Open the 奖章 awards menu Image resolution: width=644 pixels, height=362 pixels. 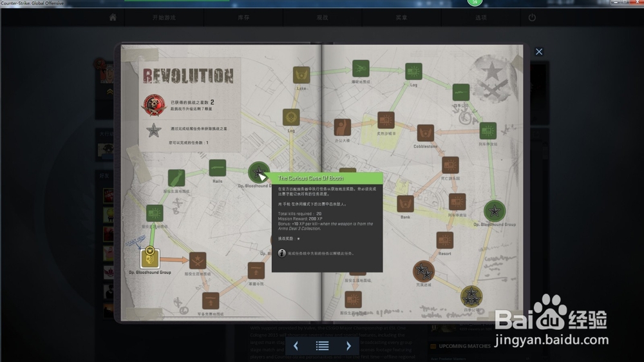pos(401,17)
